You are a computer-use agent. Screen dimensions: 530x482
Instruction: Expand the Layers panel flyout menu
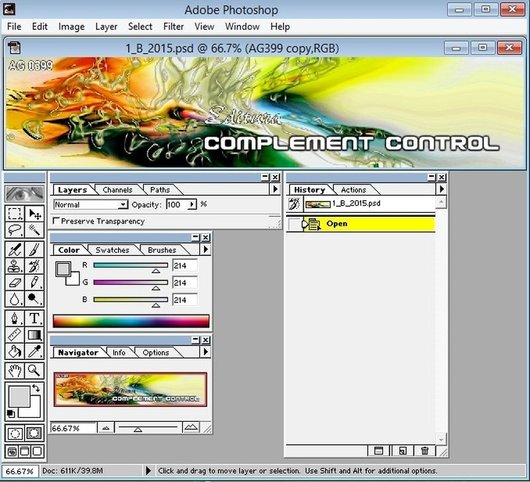[275, 189]
